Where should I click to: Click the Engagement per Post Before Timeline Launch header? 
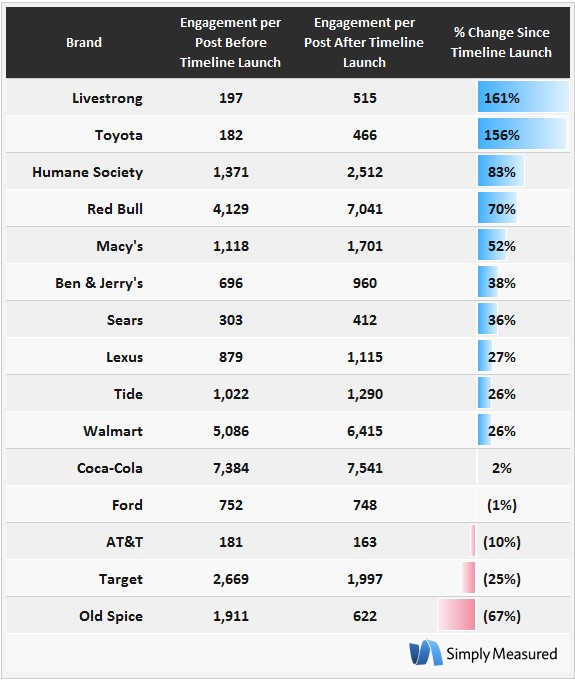230,42
